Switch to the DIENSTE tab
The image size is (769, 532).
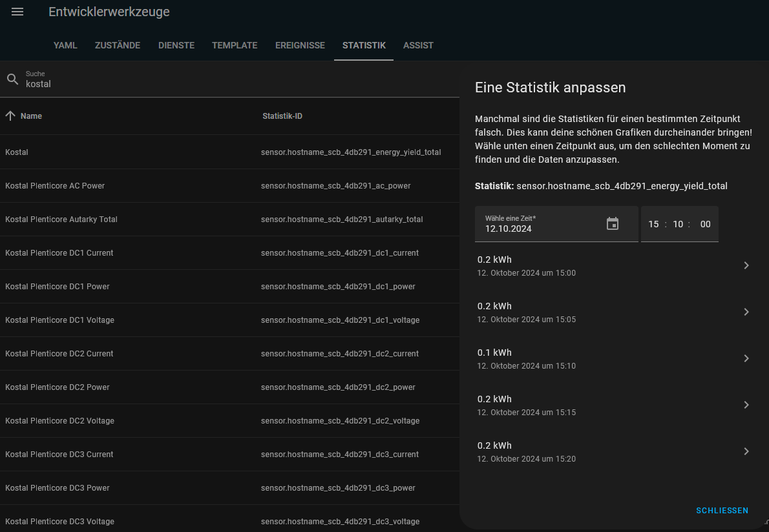click(176, 46)
